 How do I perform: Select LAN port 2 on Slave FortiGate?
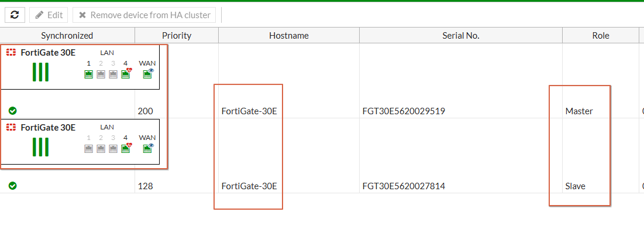(101, 149)
